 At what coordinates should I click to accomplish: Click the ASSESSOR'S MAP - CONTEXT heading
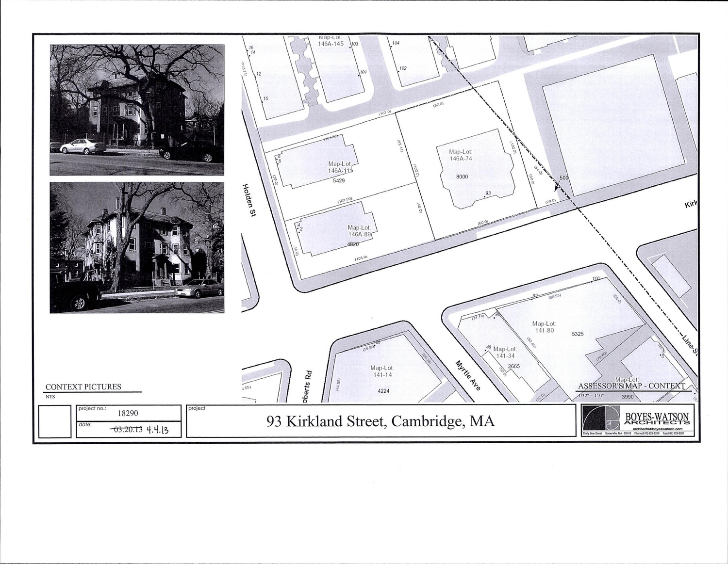[x=631, y=386]
